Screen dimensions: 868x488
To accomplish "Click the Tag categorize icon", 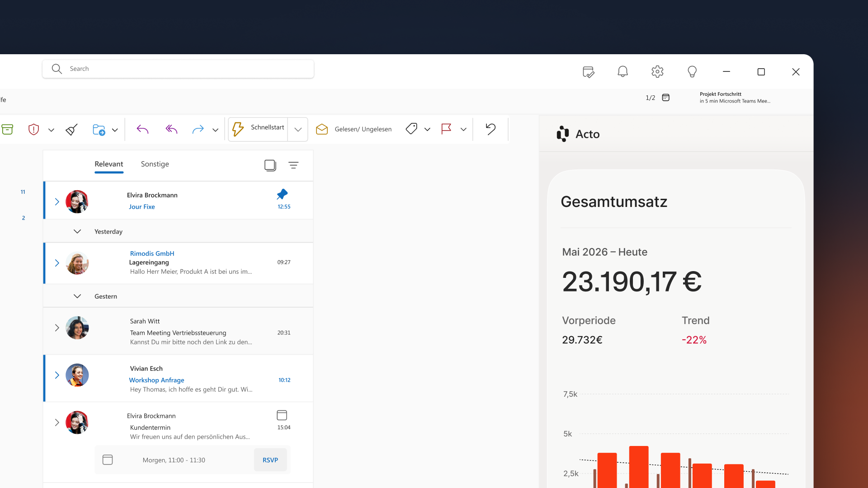I will [x=411, y=129].
